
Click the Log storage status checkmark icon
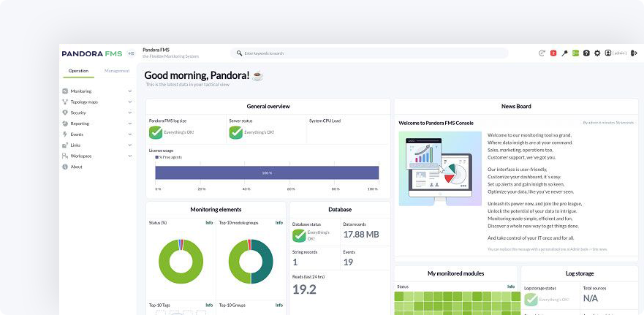click(531, 300)
